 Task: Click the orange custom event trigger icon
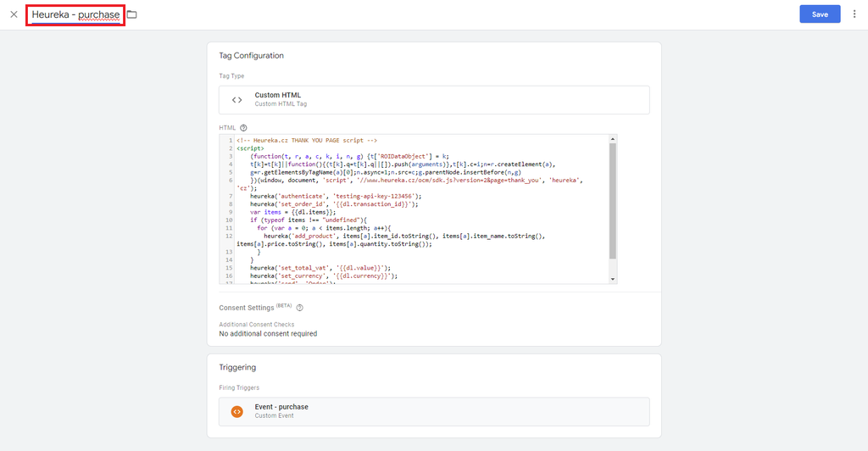237,412
